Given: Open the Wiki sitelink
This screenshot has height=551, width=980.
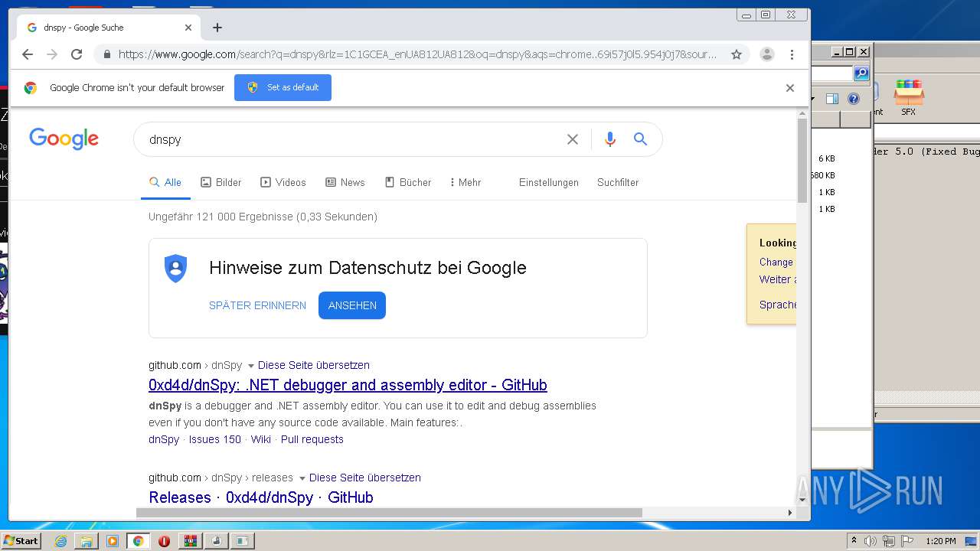Looking at the screenshot, I should [x=261, y=439].
